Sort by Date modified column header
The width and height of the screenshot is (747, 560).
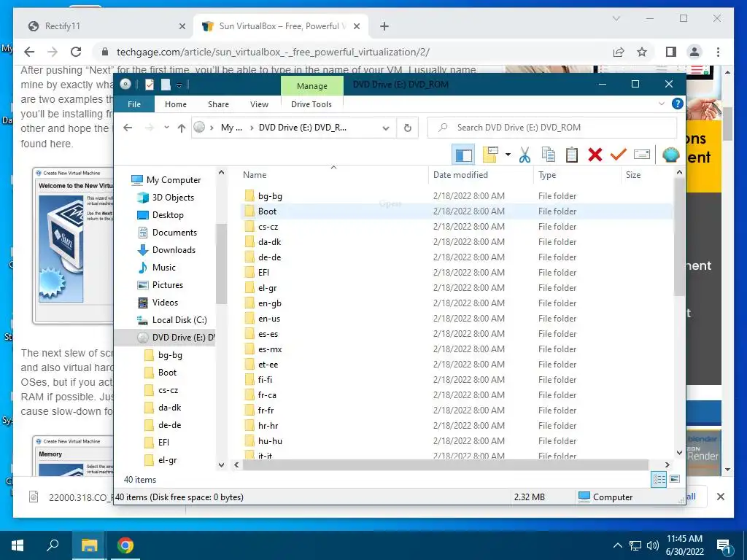tap(481, 175)
